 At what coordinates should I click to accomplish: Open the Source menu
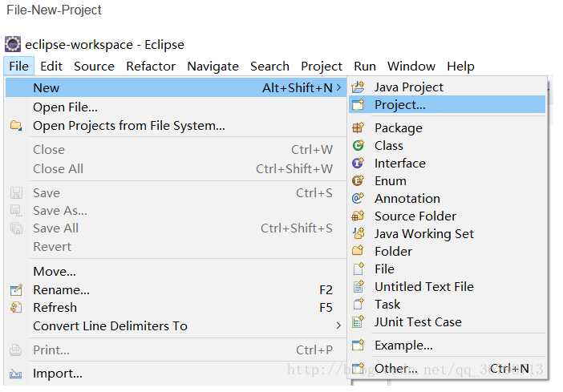(x=94, y=66)
